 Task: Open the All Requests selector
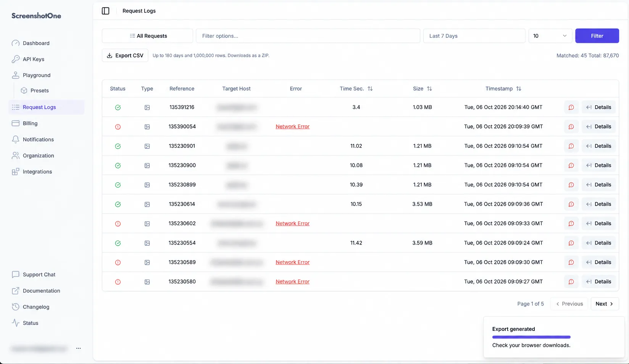(147, 36)
